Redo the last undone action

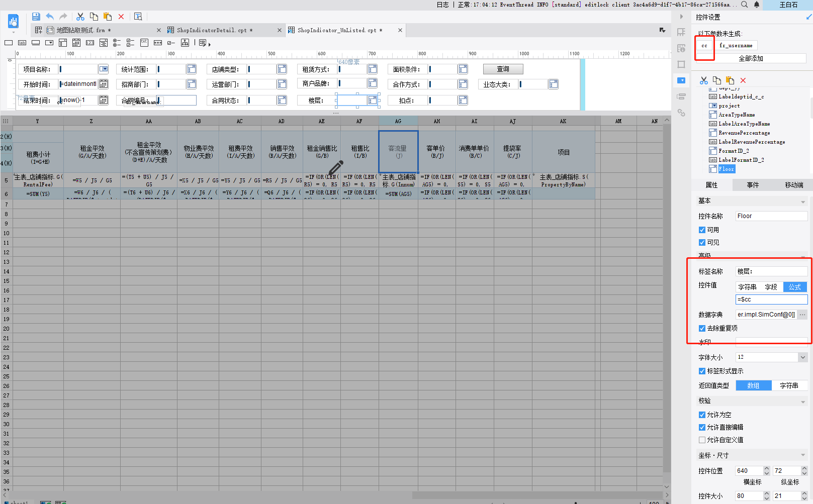click(x=63, y=17)
